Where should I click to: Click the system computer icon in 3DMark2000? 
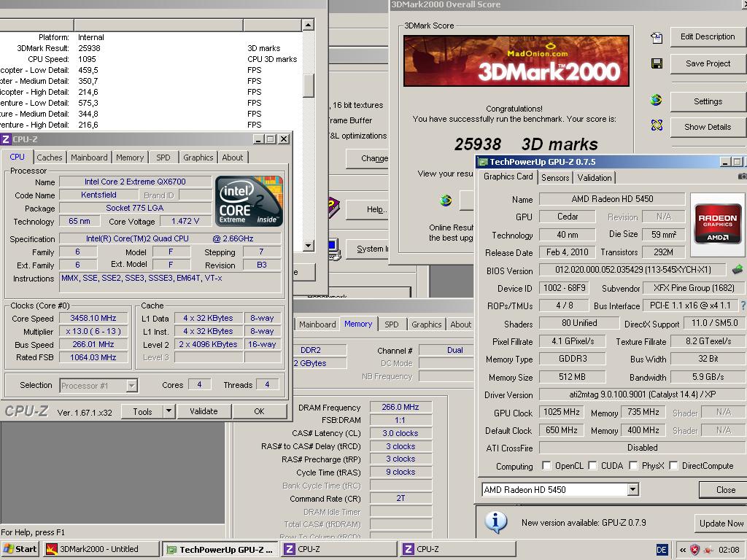(x=334, y=249)
